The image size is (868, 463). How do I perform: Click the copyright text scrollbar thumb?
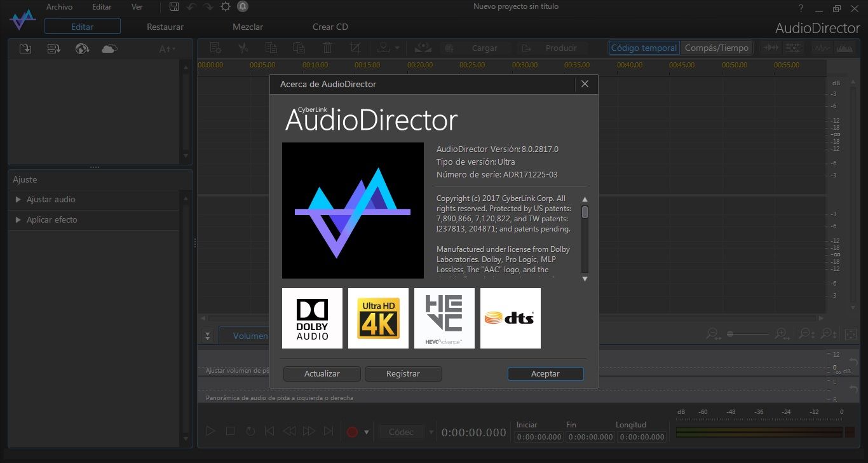pos(585,212)
